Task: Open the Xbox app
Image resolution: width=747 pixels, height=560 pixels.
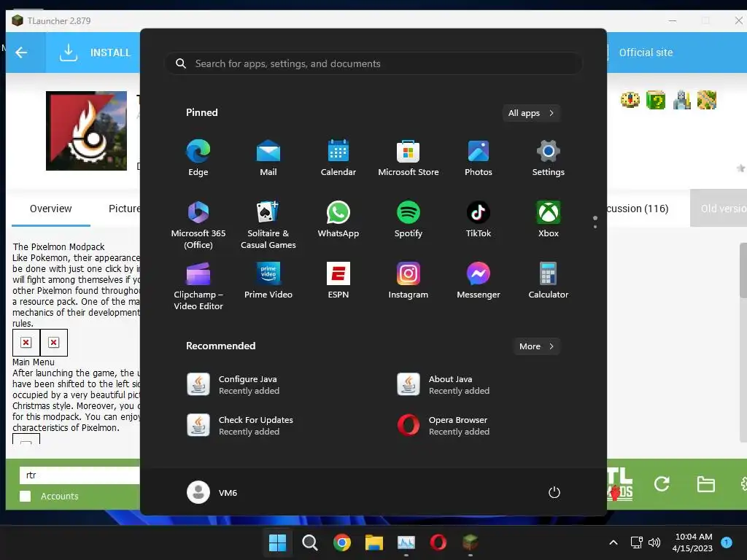Action: click(549, 219)
